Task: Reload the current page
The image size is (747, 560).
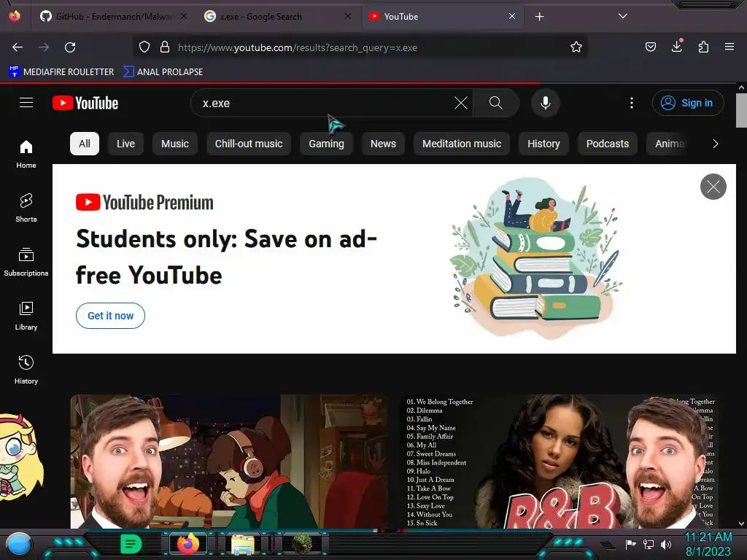Action: (70, 47)
